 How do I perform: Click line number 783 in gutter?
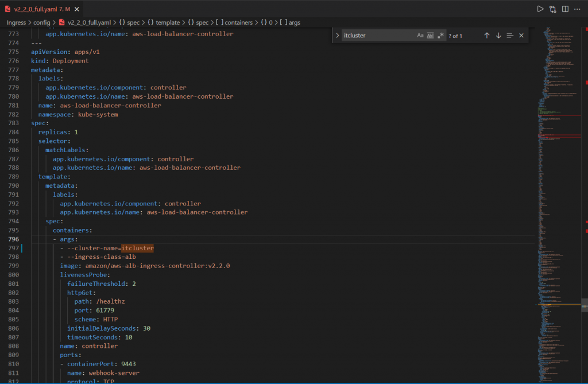[14, 123]
